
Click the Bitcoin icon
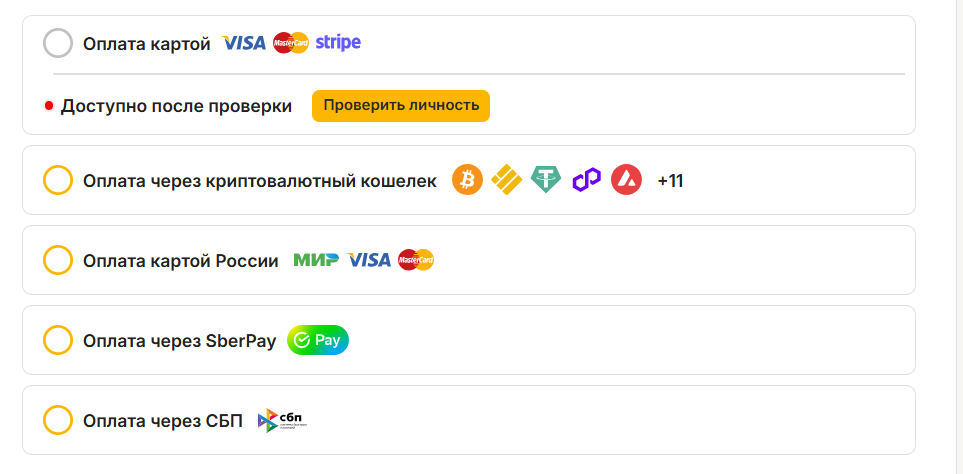coord(467,180)
